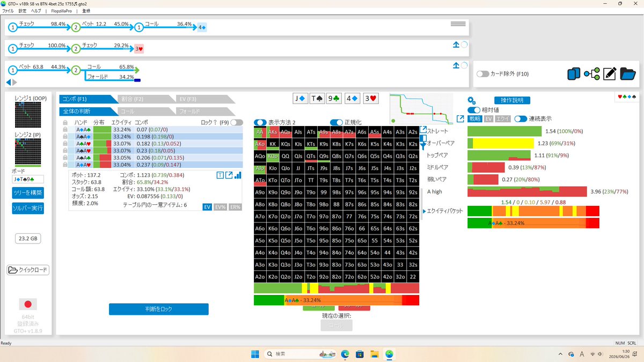644x362 pixels.
Task: Click the A high strategy bar
Action: point(528,191)
